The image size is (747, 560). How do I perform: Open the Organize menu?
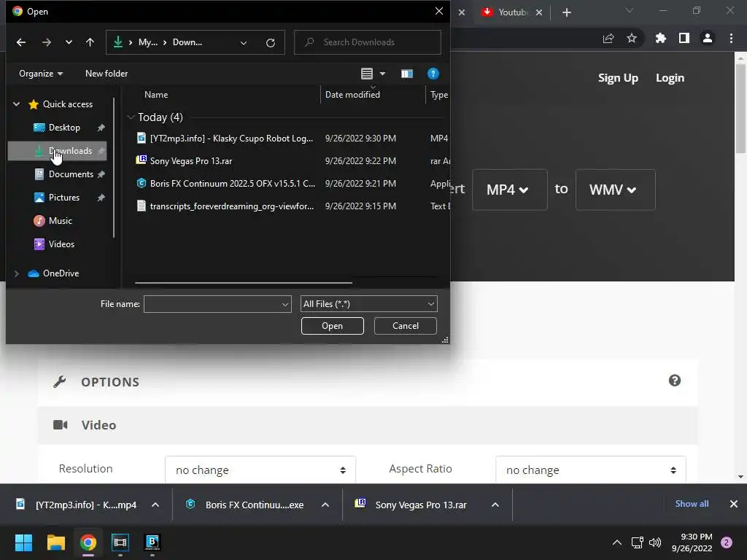coord(41,74)
